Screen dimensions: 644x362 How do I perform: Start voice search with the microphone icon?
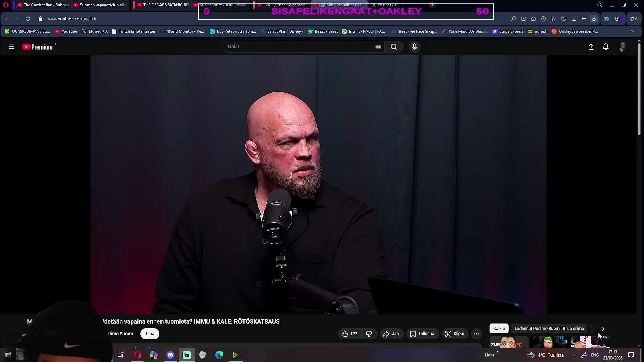414,47
